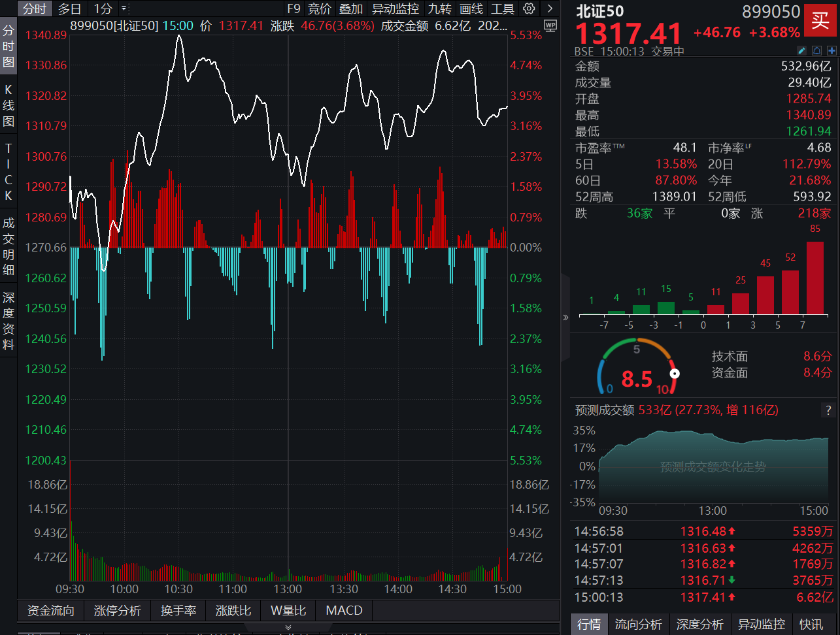Expand the period dropdown arrow after 1分
Screen dimensions: 840x635
click(x=124, y=8)
